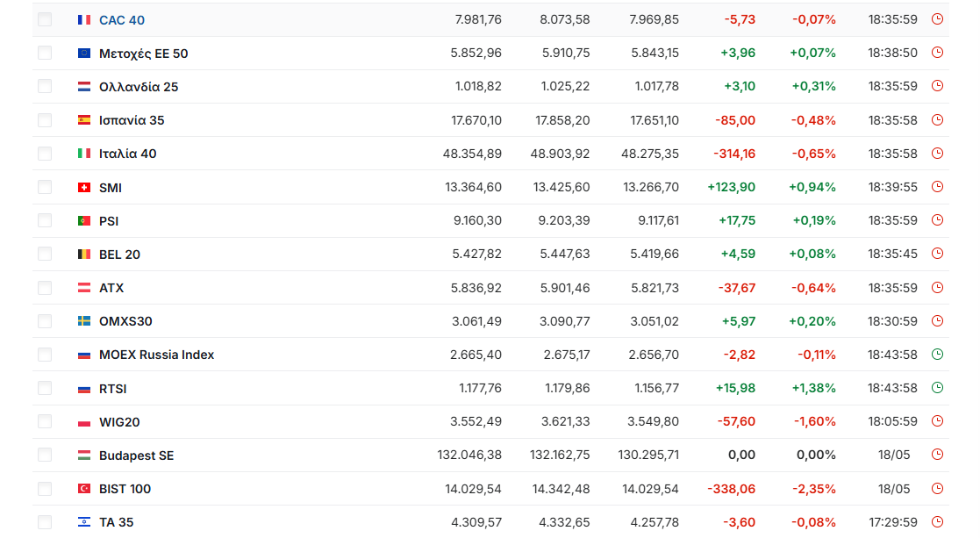Click the clock icon in WIG20 row
The image size is (980, 538).
[x=937, y=421]
